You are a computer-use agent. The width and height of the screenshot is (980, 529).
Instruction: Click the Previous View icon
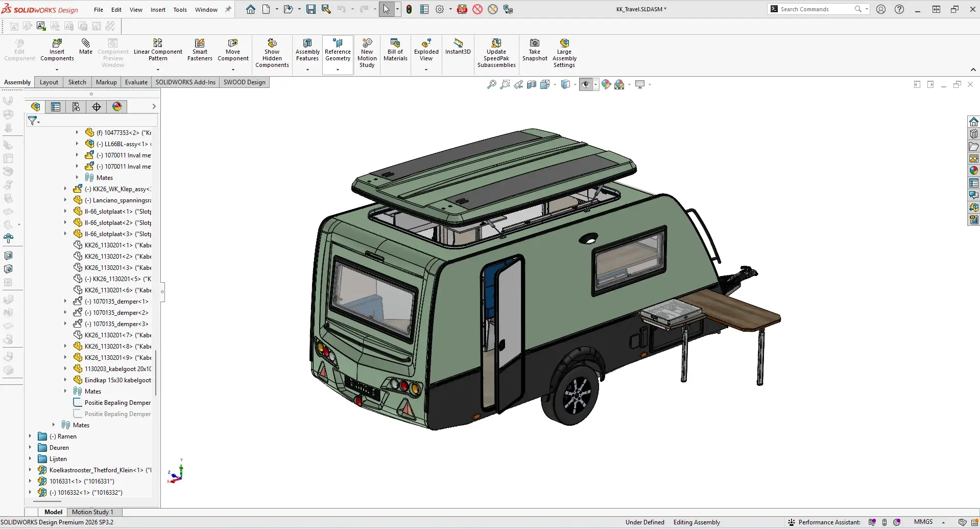tap(518, 84)
